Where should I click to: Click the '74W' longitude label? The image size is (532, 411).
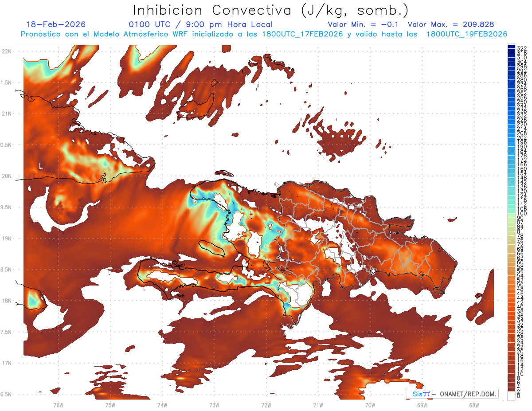click(162, 404)
